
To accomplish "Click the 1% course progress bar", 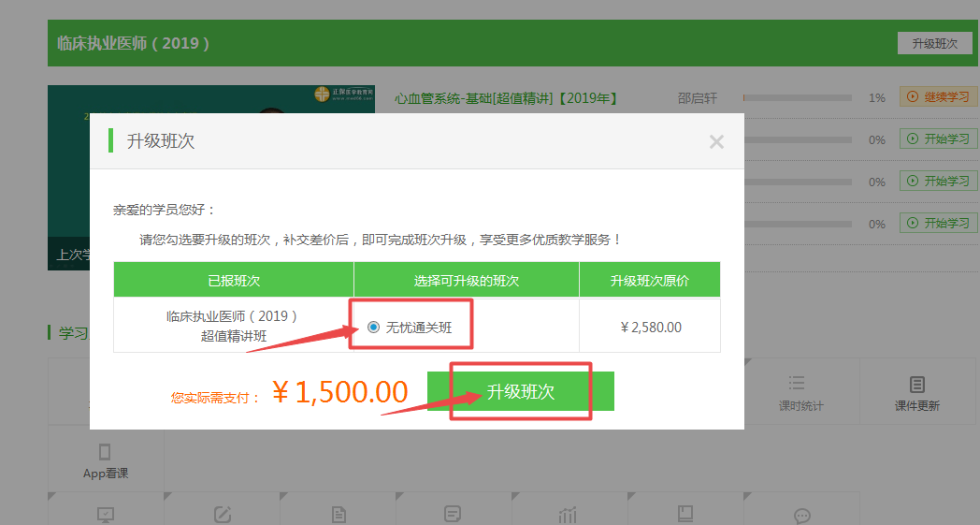I will tap(797, 97).
